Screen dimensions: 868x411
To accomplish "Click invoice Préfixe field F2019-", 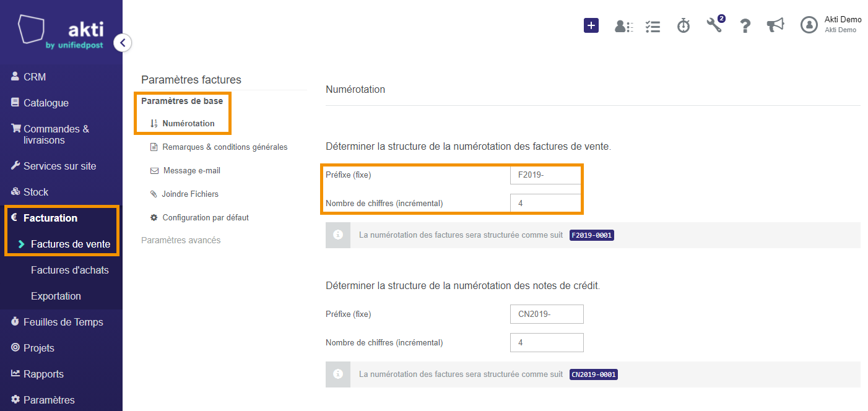I will (x=547, y=175).
